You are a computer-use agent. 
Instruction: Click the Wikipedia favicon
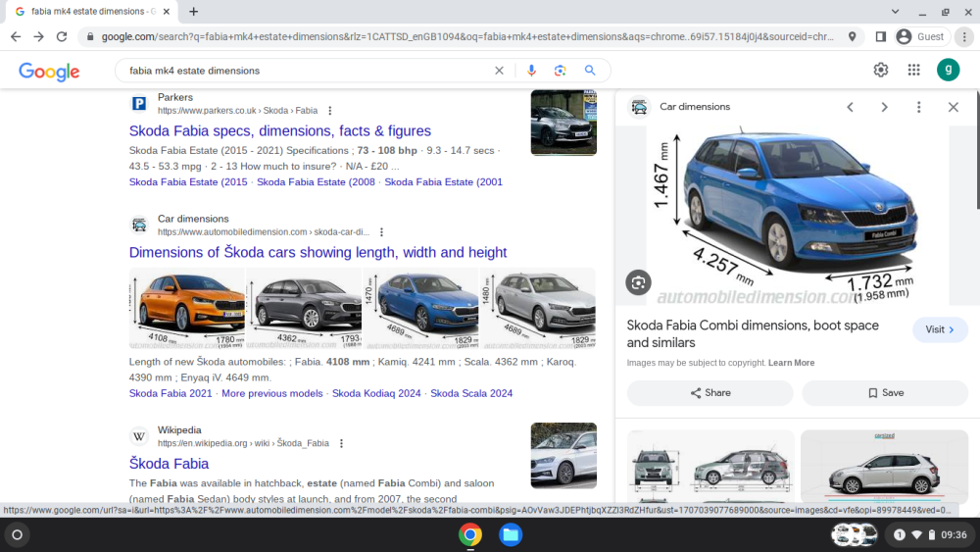[x=139, y=436]
